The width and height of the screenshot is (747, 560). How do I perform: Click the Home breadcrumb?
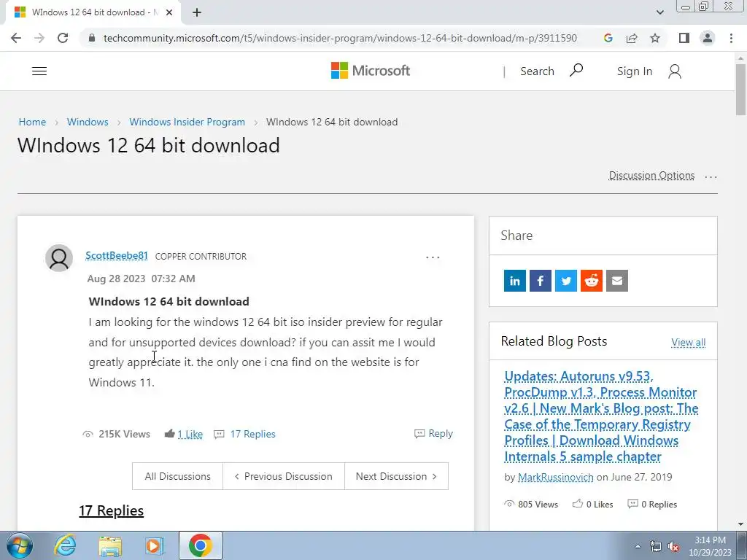pos(32,122)
